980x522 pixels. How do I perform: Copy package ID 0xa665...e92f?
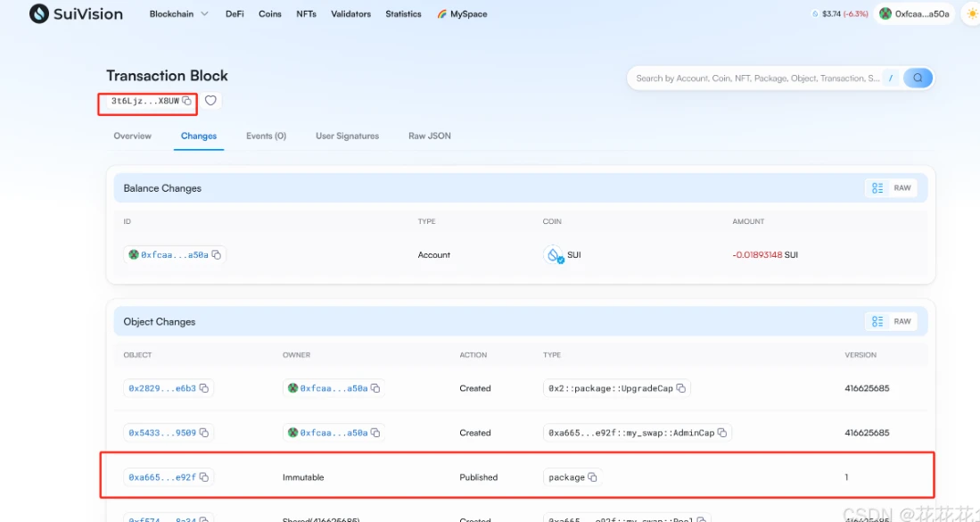coord(204,477)
